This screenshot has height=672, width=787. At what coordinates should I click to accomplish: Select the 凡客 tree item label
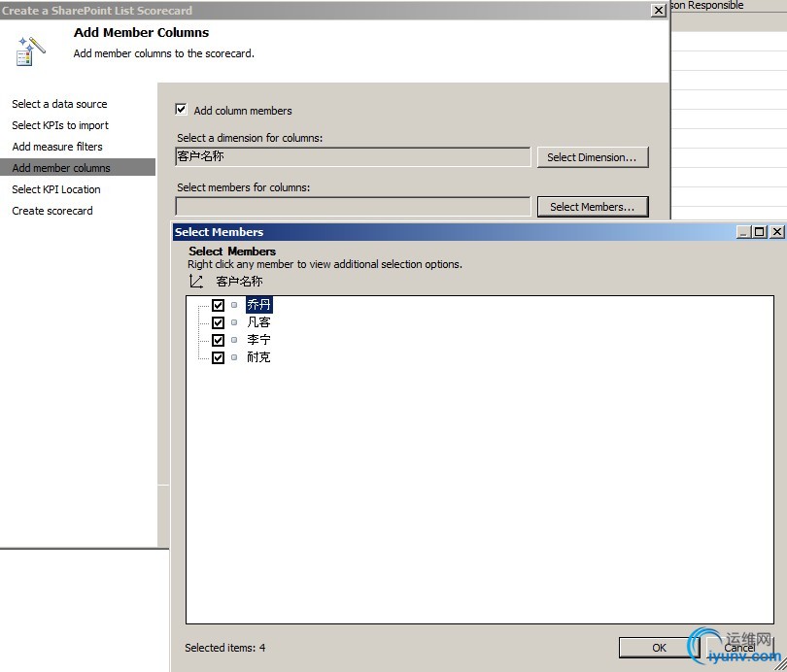pos(259,322)
